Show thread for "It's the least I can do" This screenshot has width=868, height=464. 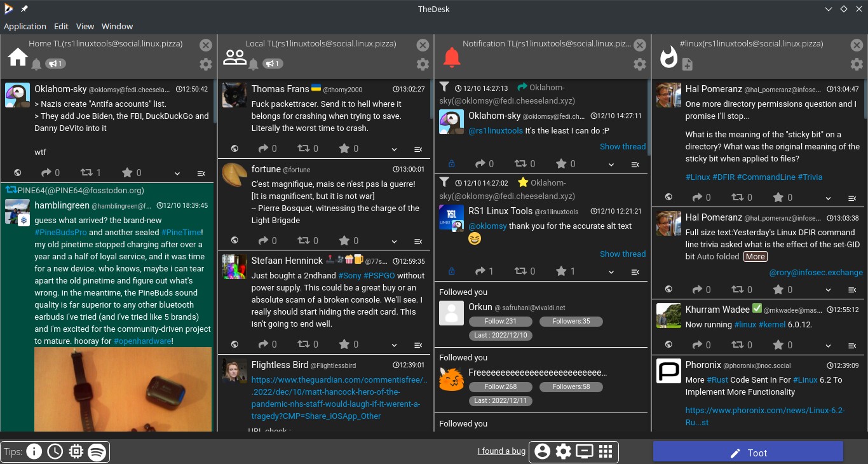coord(623,146)
